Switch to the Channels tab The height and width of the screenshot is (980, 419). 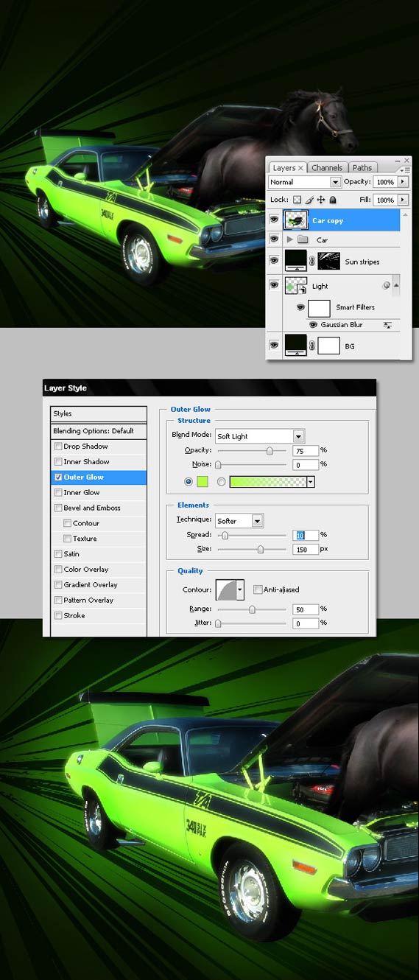point(326,168)
